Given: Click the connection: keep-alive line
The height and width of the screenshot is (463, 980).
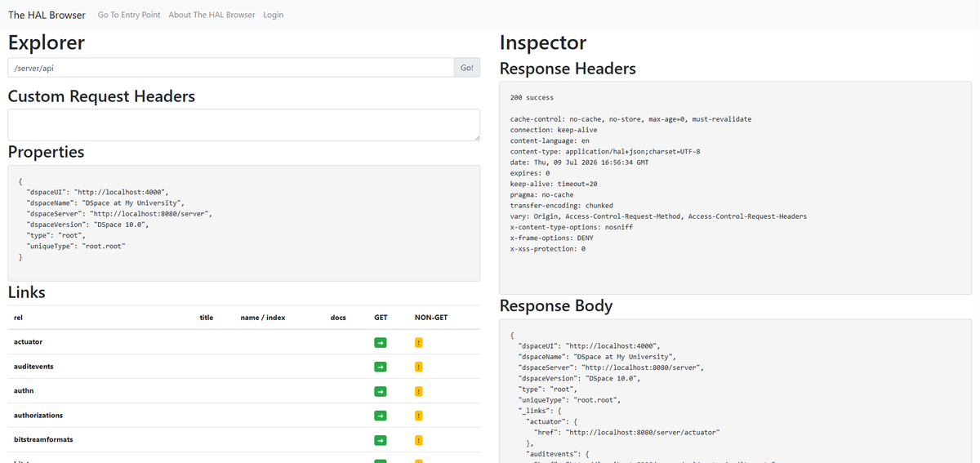Looking at the screenshot, I should click(x=554, y=130).
